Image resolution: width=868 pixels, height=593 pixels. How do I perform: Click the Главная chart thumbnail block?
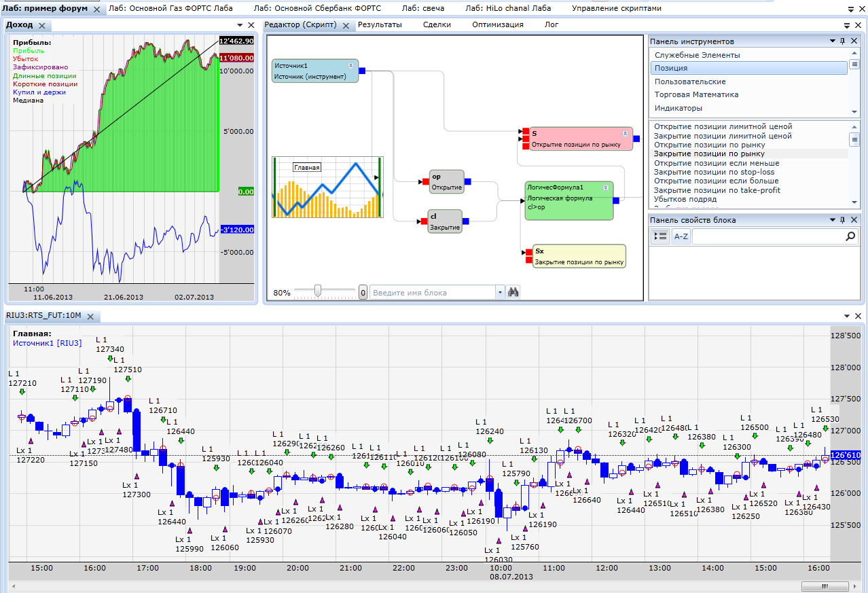point(327,187)
